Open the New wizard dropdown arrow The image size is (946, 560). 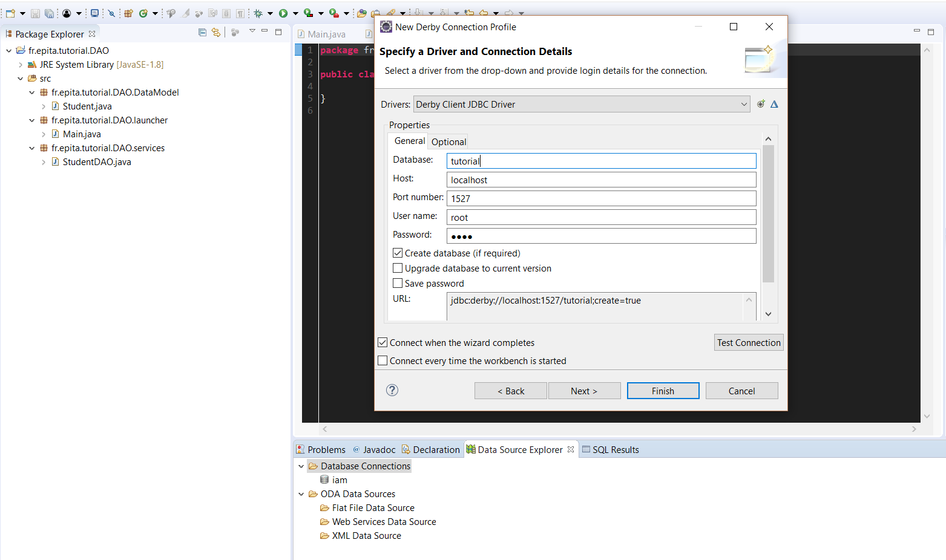(x=22, y=13)
